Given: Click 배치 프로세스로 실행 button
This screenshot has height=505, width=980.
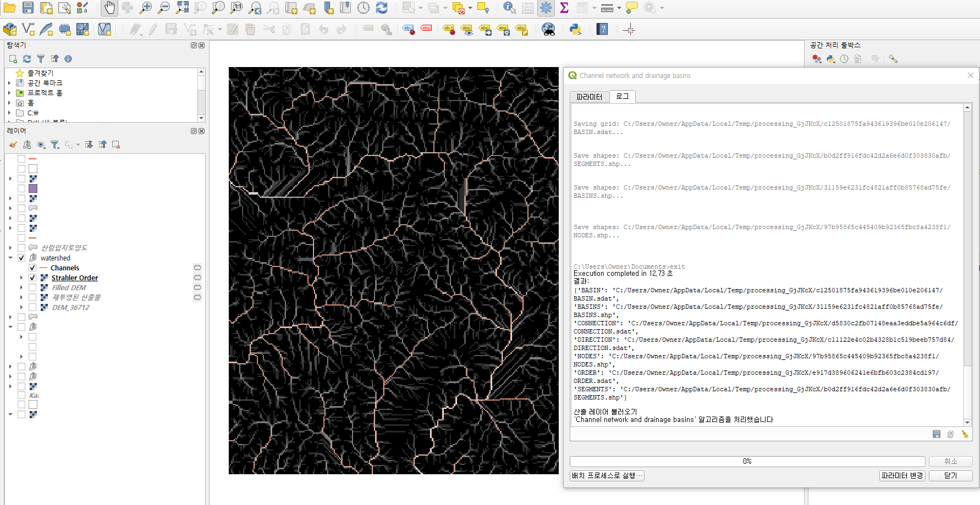Looking at the screenshot, I should click(607, 476).
